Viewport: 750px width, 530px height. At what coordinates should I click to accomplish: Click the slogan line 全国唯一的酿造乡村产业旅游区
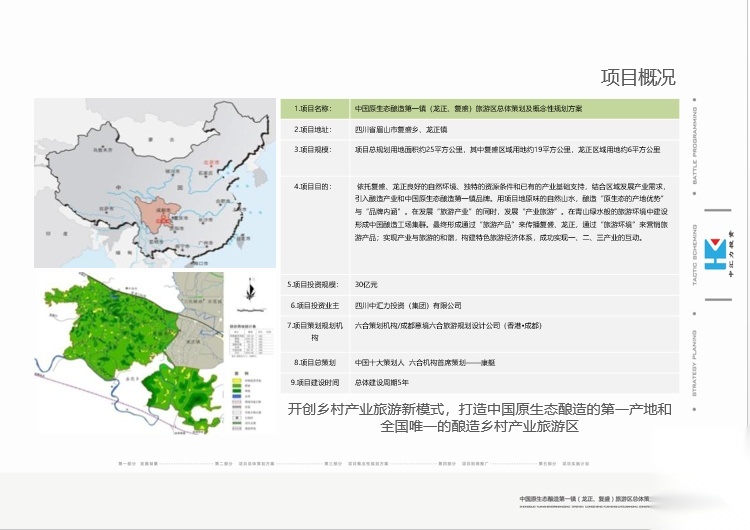479,426
